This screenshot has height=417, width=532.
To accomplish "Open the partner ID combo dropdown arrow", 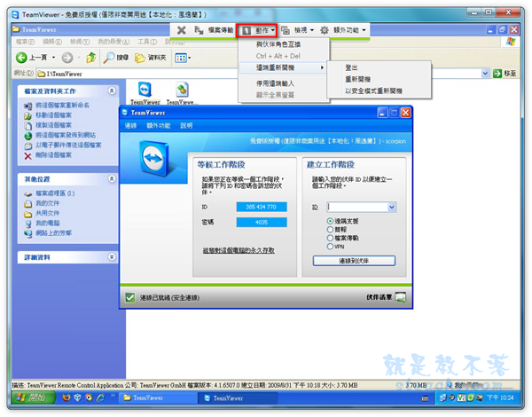I will point(392,207).
